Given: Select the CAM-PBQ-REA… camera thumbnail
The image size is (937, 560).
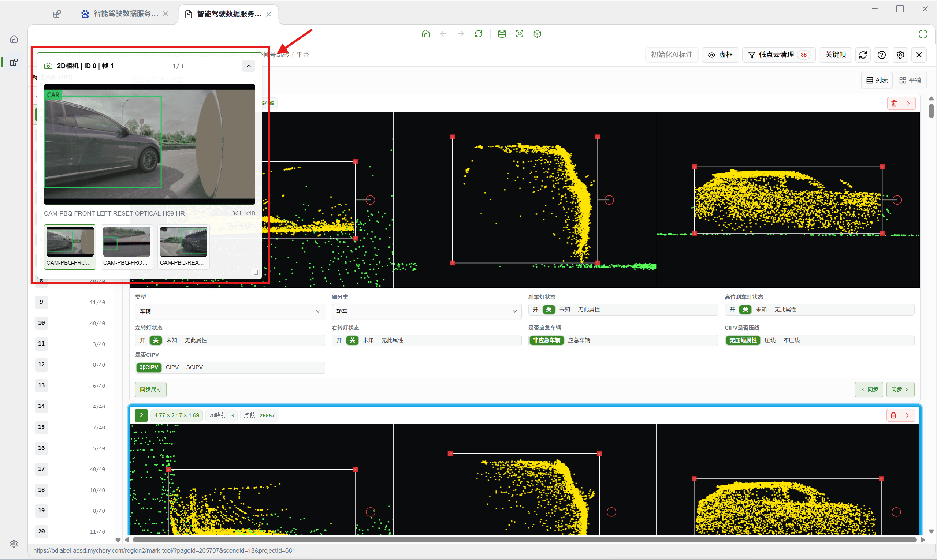Looking at the screenshot, I should click(x=183, y=246).
